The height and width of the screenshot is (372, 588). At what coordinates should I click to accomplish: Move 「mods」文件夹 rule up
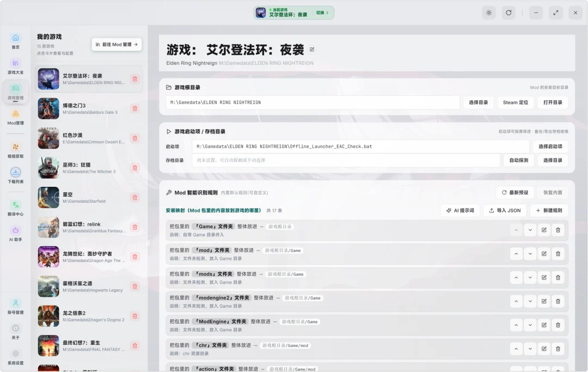pyautogui.click(x=516, y=277)
